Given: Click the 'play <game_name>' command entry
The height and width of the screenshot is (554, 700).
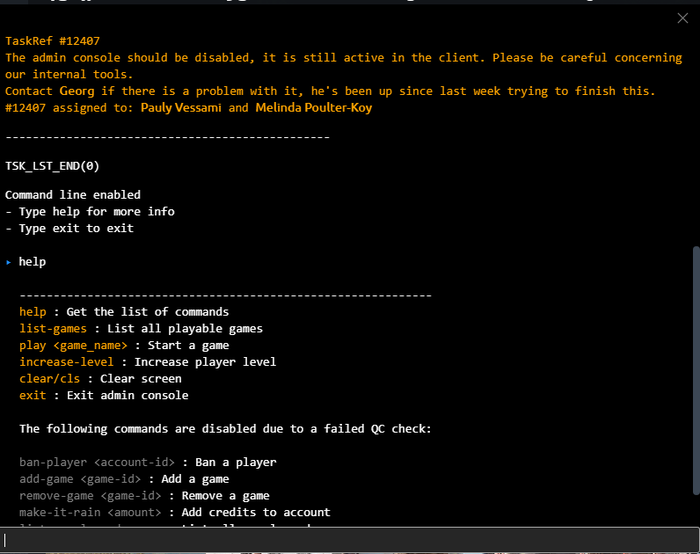Looking at the screenshot, I should (73, 346).
